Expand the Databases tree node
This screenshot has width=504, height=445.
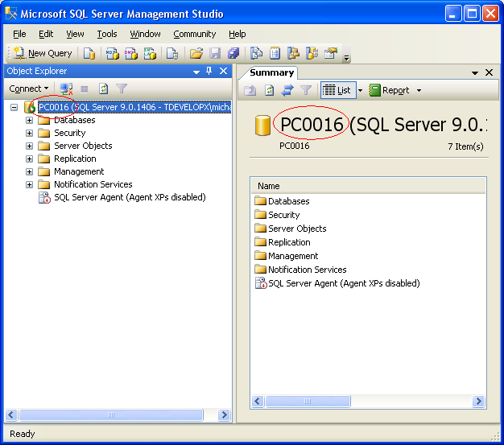click(29, 120)
